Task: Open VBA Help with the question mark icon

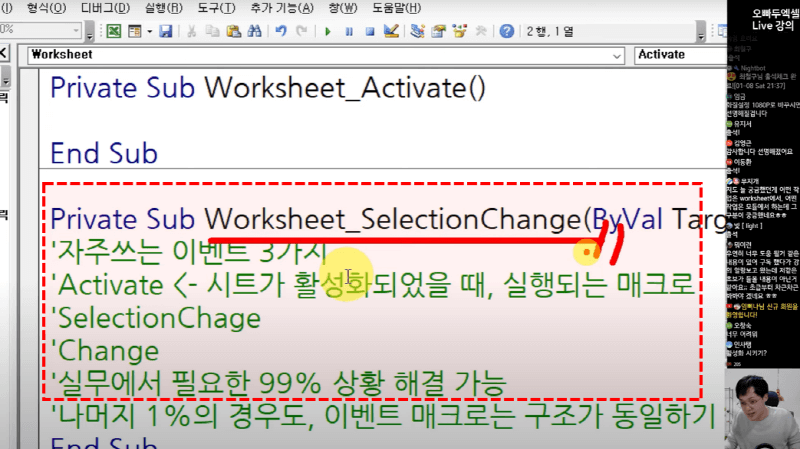Action: 507,31
